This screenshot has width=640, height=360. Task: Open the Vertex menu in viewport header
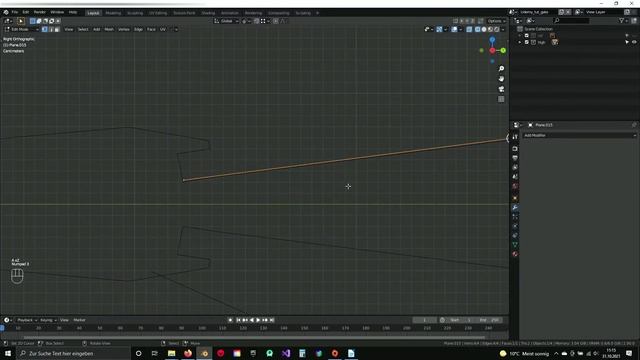[x=124, y=29]
